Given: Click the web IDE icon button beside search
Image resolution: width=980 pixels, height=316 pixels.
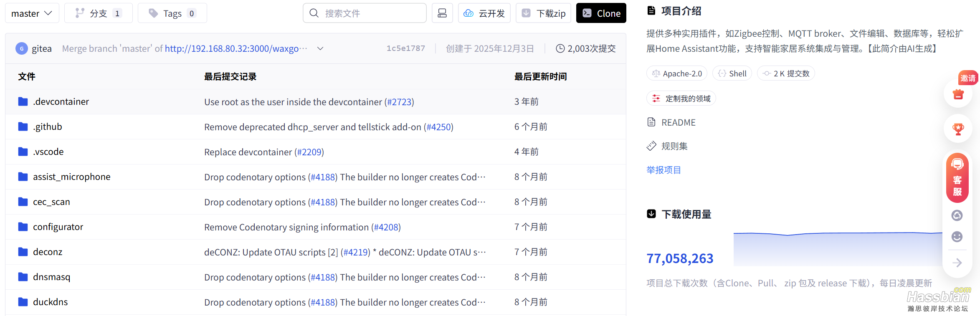Looking at the screenshot, I should (442, 13).
